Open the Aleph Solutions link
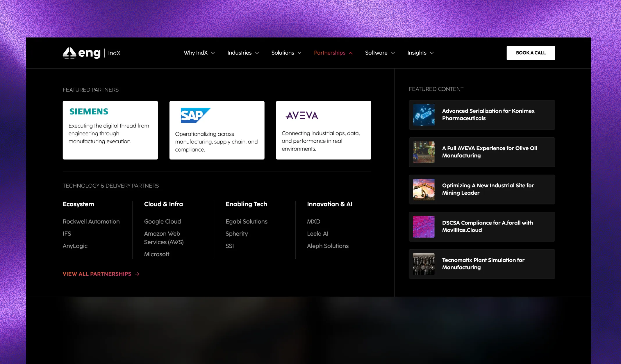 pyautogui.click(x=328, y=246)
